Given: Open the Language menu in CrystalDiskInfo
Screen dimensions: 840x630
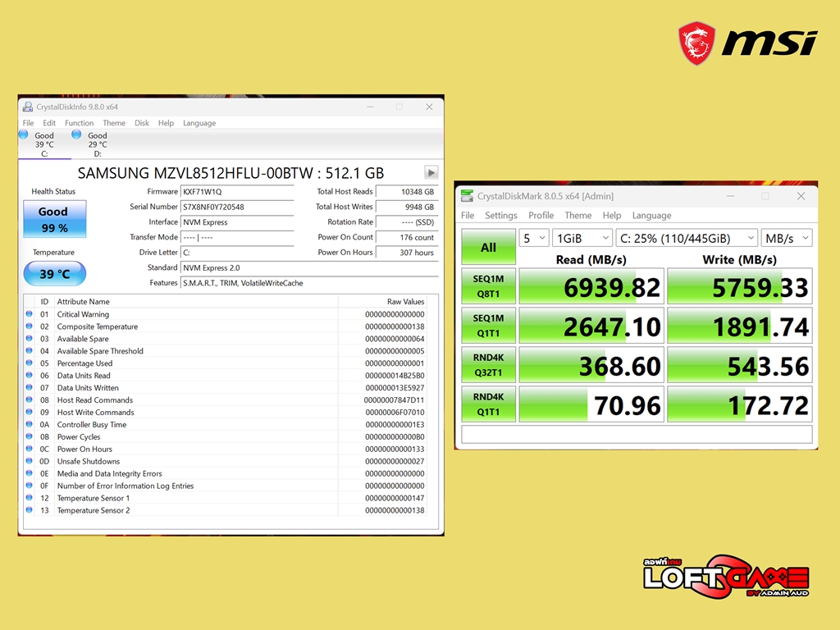Looking at the screenshot, I should [x=199, y=123].
